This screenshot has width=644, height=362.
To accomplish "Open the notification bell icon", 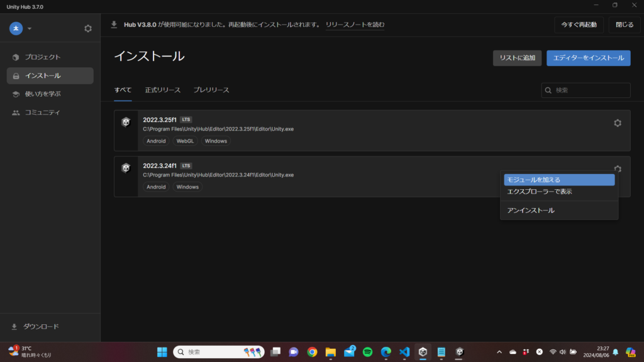I will tap(615, 352).
